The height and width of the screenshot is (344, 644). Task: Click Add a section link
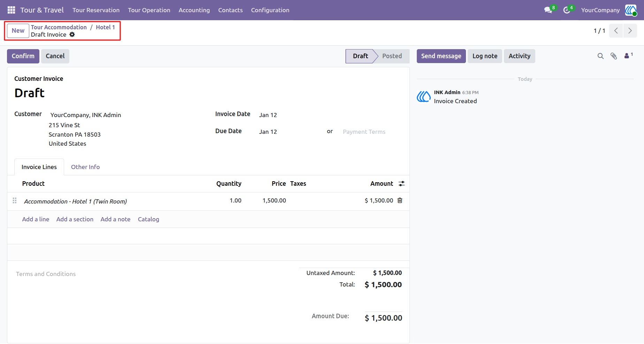pyautogui.click(x=75, y=219)
